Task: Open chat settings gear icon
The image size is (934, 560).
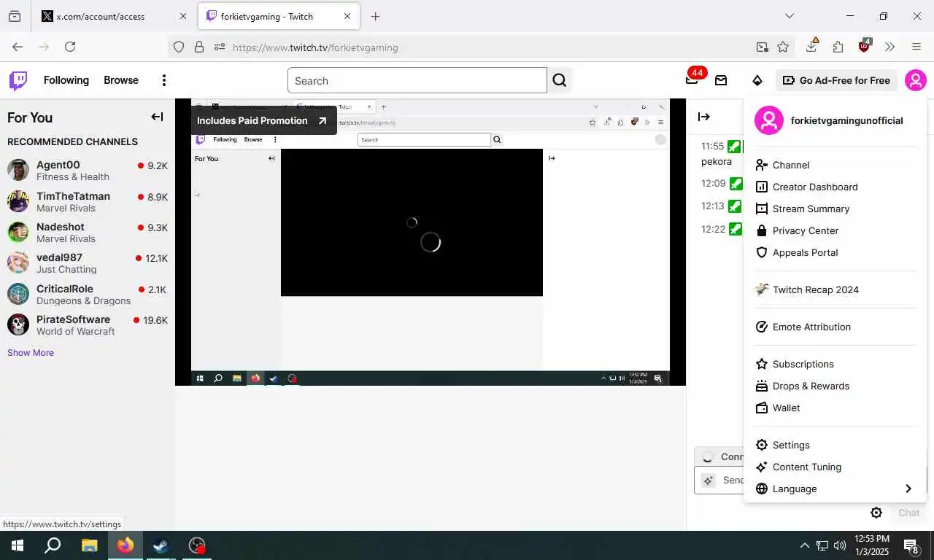Action: click(876, 513)
